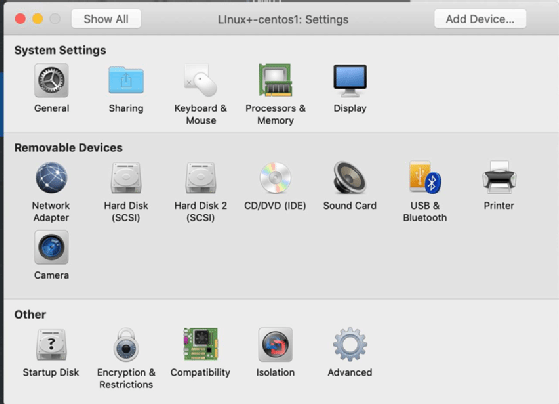Open the Compatibility settings icon
This screenshot has height=404, width=559.
point(200,344)
